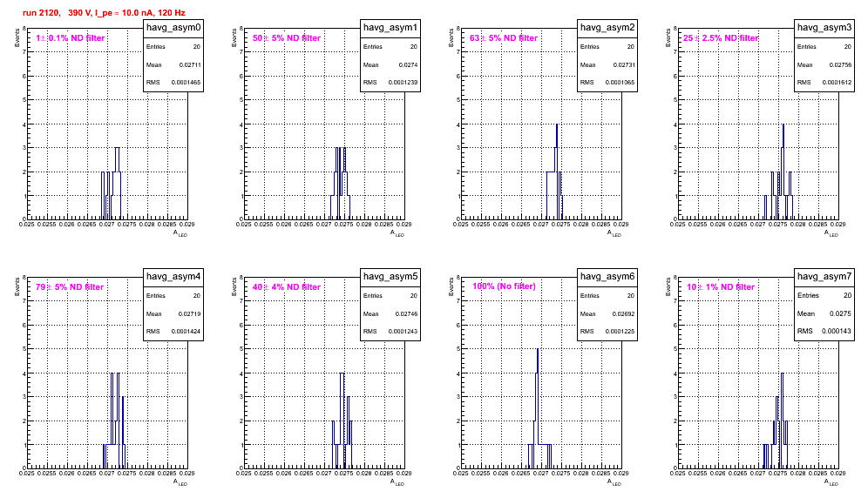Select the '25± 2.5% ND filter' label
The height and width of the screenshot is (498, 868).
pos(721,37)
